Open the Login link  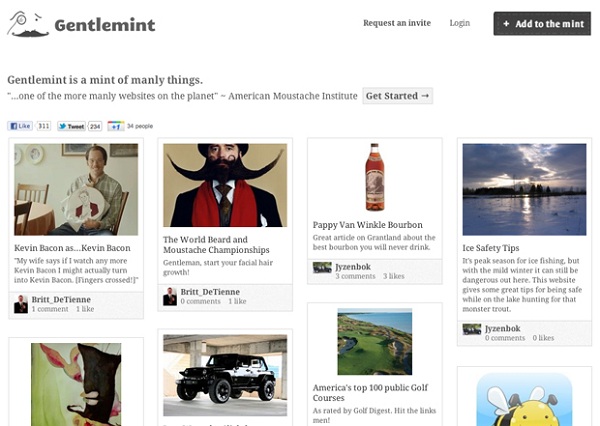coord(460,23)
